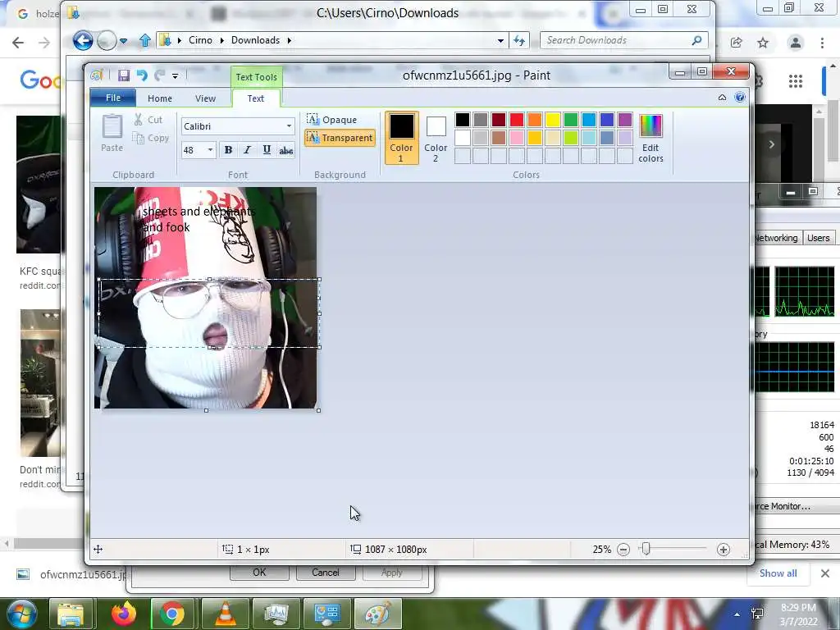
Task: Pick the black color swatch
Action: tap(463, 120)
